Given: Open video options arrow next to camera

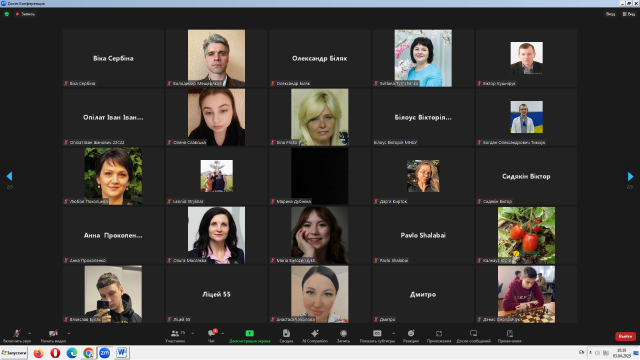Looking at the screenshot, I should 69,333.
